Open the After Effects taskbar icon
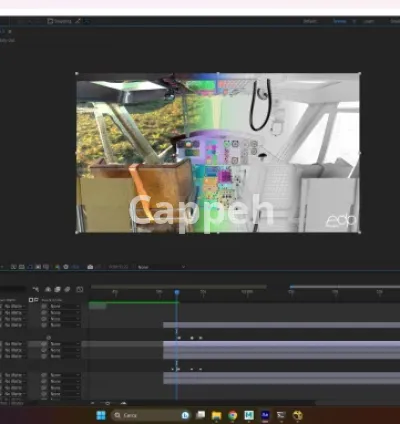This screenshot has height=424, width=400. click(x=265, y=415)
